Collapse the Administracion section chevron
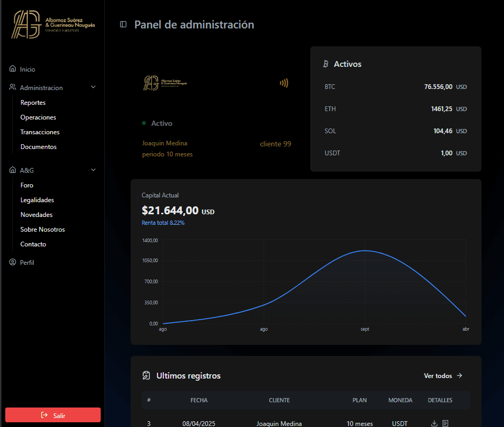 (93, 87)
